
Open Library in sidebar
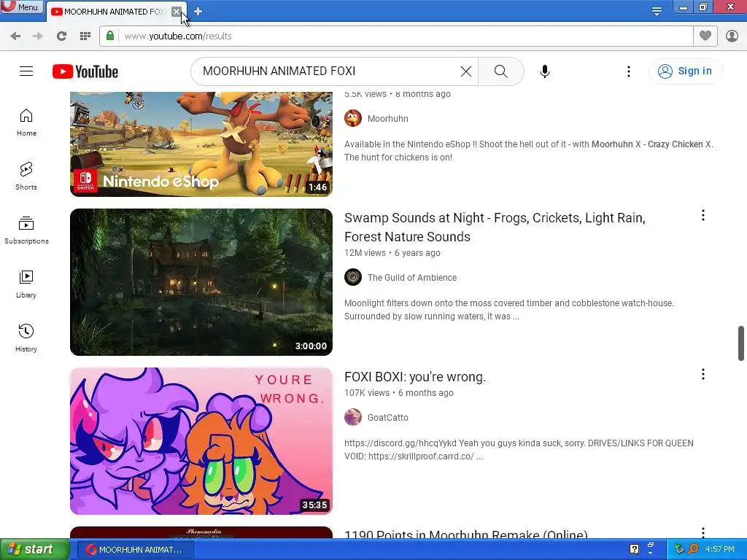pyautogui.click(x=26, y=285)
